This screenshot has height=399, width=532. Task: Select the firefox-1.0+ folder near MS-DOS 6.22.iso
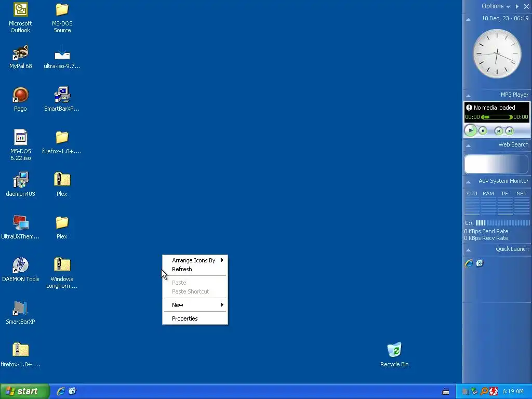62,137
